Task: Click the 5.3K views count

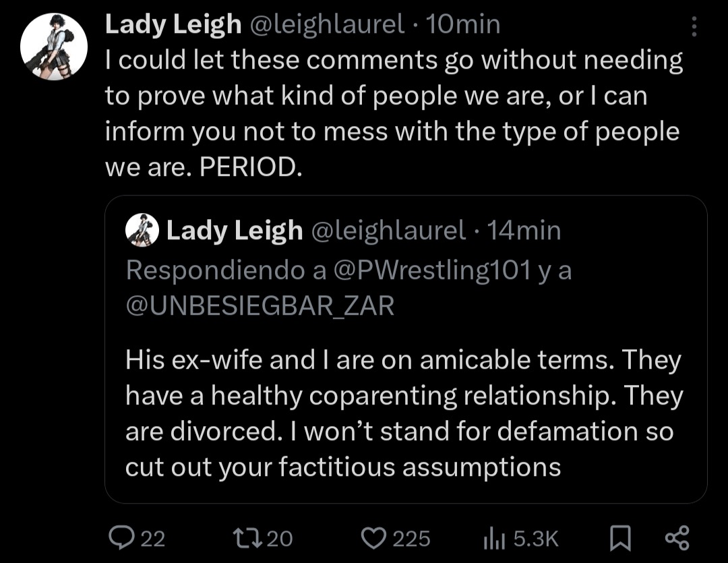Action: click(536, 537)
